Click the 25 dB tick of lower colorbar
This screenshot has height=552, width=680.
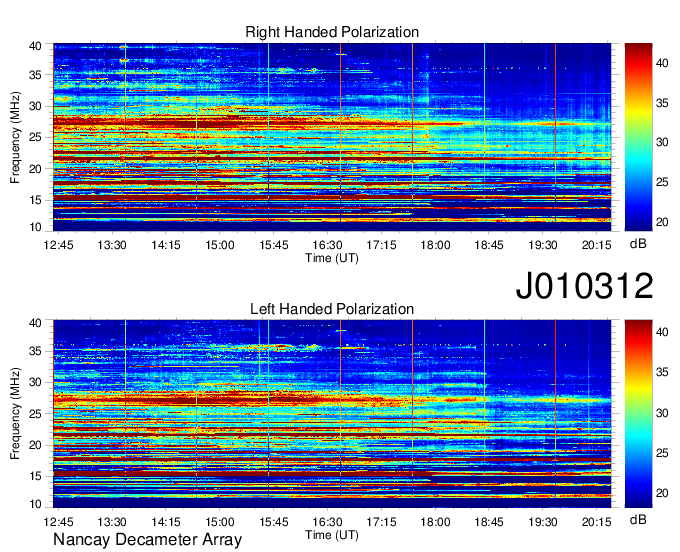(x=662, y=453)
